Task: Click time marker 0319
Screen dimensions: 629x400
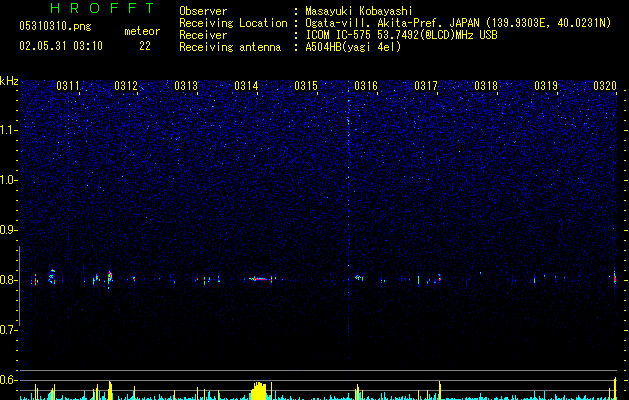Action: point(546,85)
